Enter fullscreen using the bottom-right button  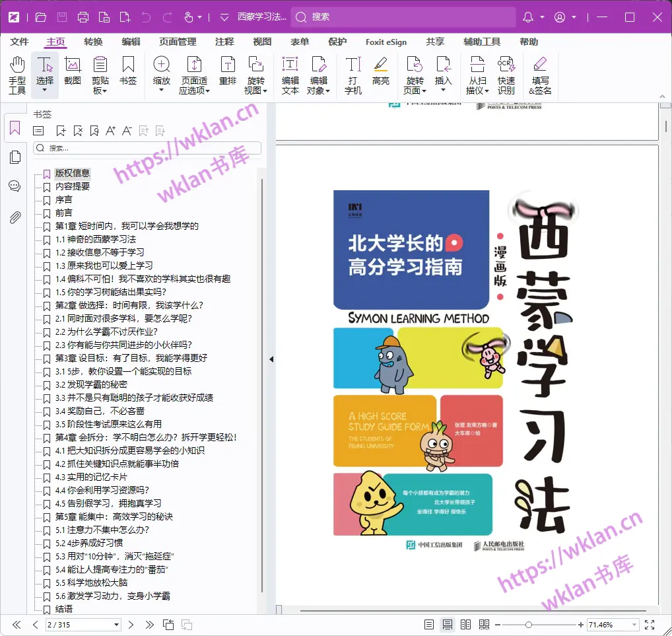click(x=650, y=624)
